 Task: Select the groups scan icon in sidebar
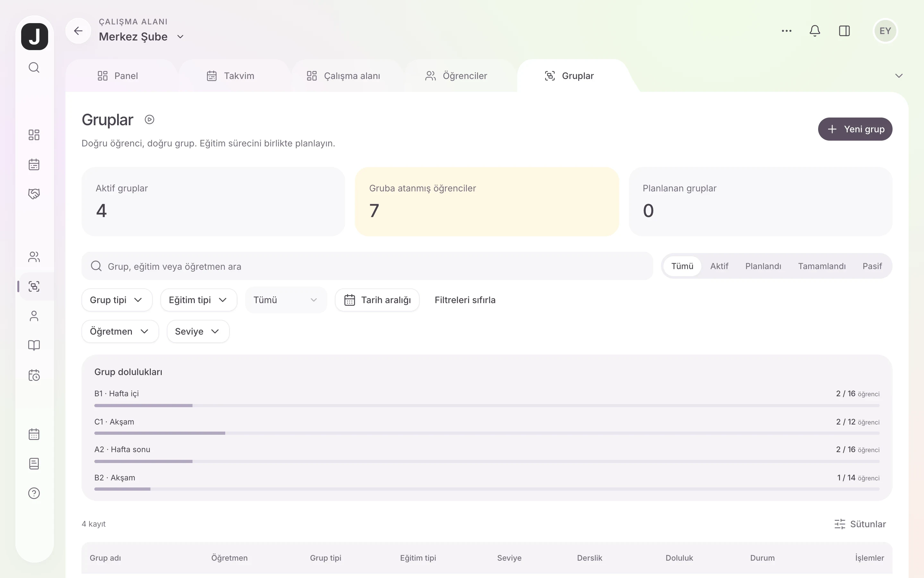click(34, 286)
